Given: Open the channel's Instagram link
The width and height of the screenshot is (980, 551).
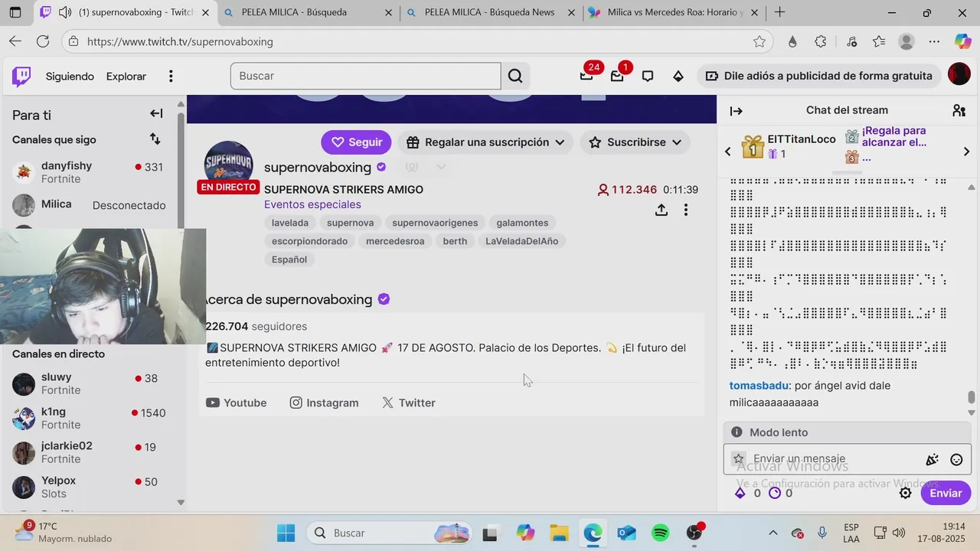Looking at the screenshot, I should pyautogui.click(x=324, y=403).
